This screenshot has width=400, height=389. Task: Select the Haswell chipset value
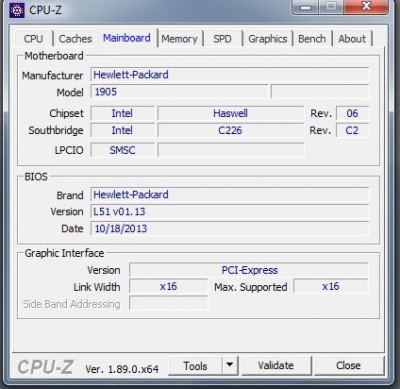coord(230,113)
